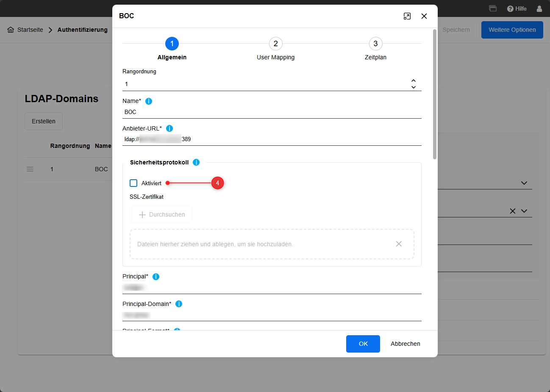
Task: Show info for Principal-Domain field
Action: coord(179,304)
